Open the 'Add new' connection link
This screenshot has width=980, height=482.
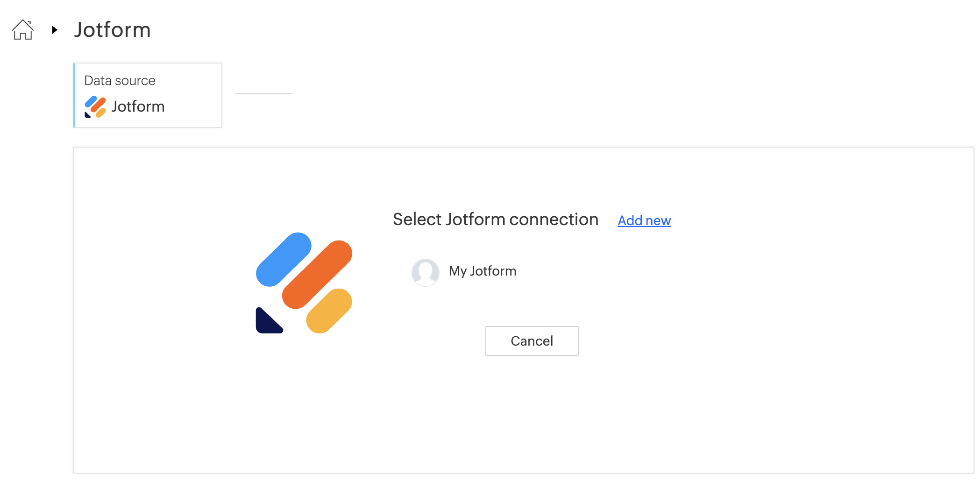[644, 220]
